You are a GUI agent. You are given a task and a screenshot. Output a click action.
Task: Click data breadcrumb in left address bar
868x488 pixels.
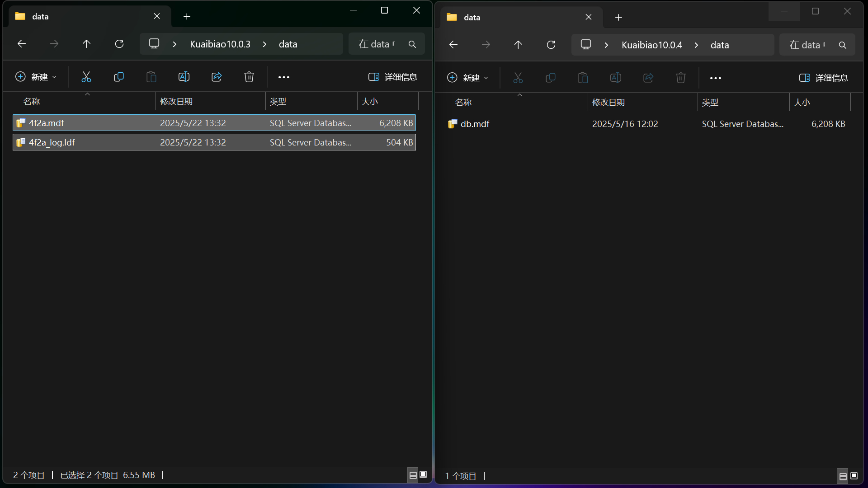288,44
